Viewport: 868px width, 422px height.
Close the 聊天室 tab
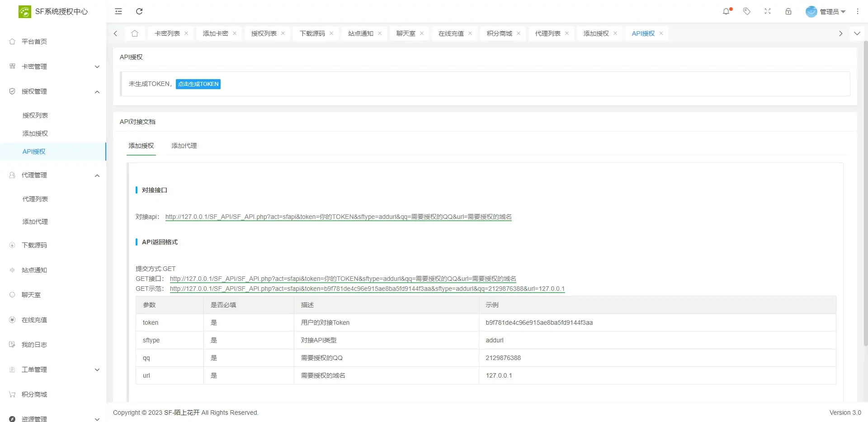tap(422, 33)
